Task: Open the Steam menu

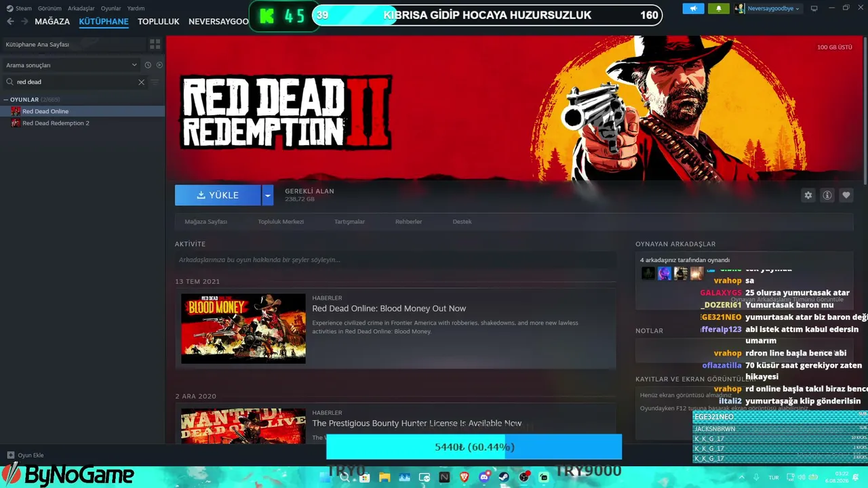Action: click(x=19, y=8)
